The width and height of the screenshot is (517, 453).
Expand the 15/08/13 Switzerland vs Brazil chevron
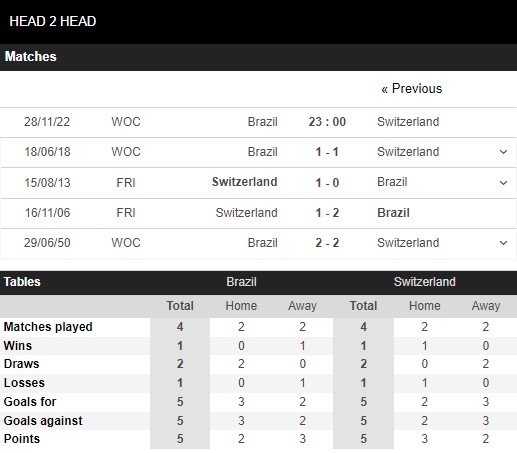coord(503,183)
